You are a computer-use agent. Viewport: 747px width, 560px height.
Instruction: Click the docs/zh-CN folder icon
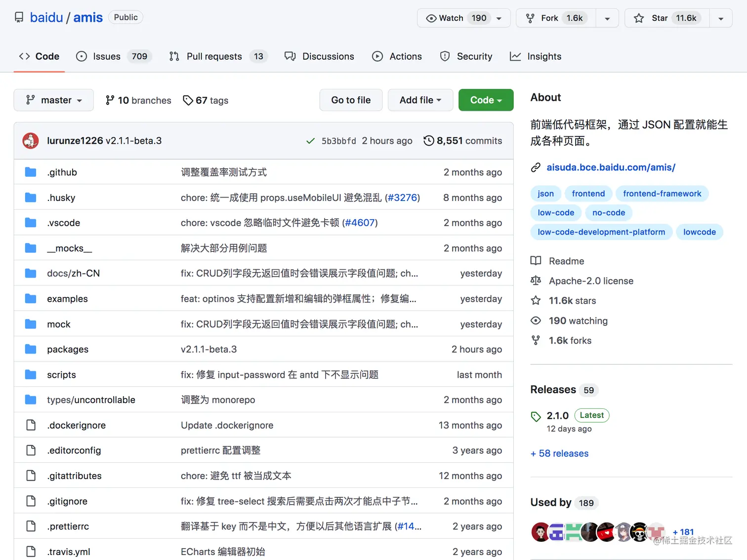click(x=31, y=273)
